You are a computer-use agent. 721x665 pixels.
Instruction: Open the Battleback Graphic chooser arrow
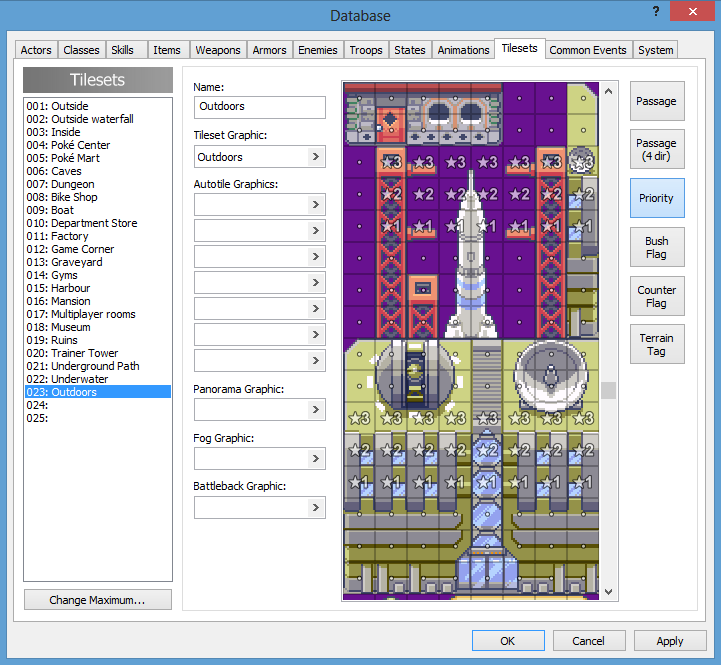click(316, 508)
